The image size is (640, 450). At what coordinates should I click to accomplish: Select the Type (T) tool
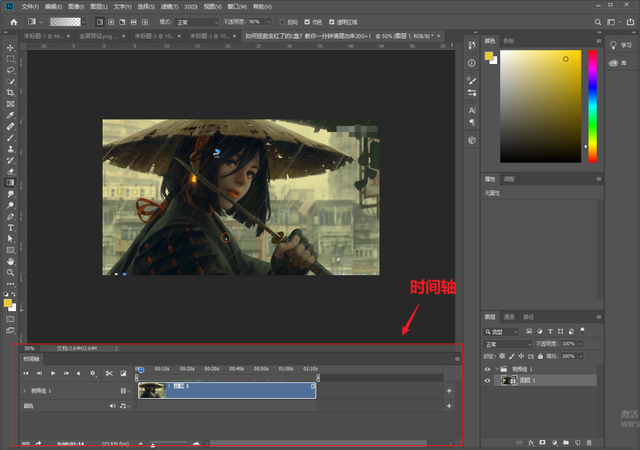(x=10, y=227)
